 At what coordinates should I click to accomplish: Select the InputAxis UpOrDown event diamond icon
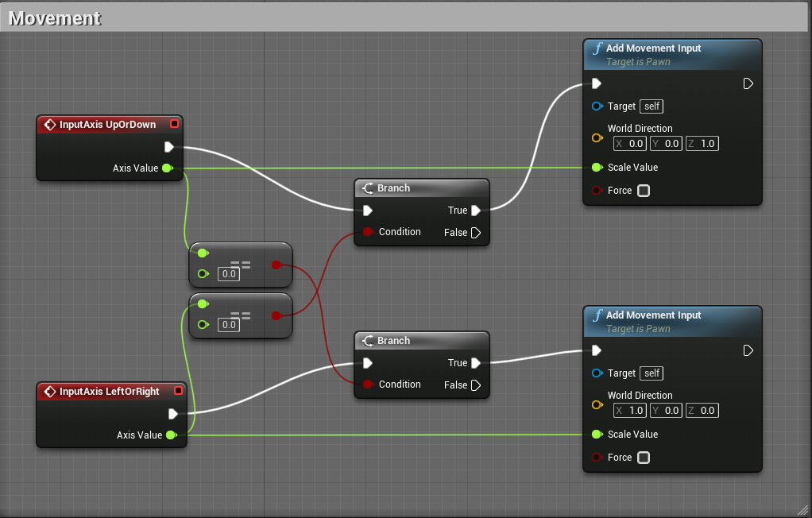click(x=49, y=124)
